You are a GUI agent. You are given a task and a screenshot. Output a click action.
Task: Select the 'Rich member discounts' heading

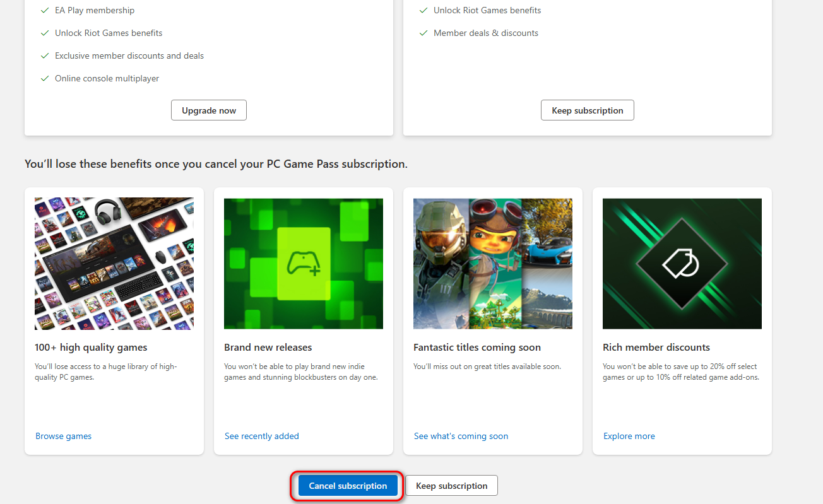tap(656, 348)
